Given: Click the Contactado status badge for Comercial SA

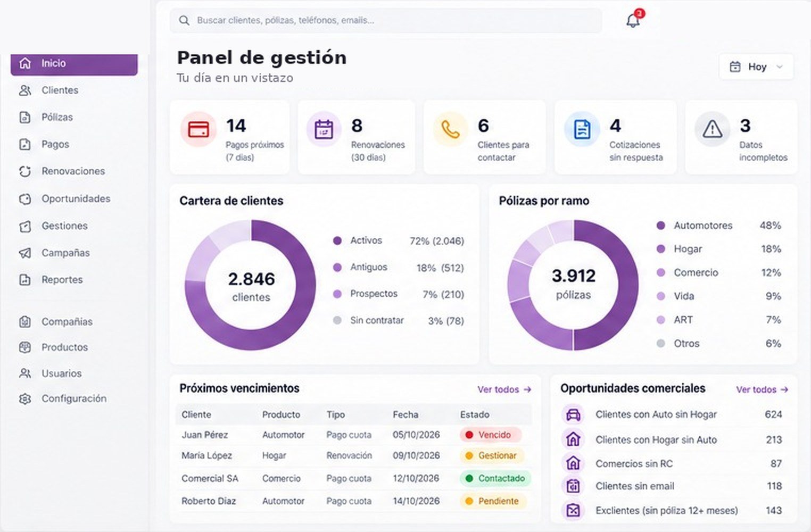Looking at the screenshot, I should coord(495,478).
